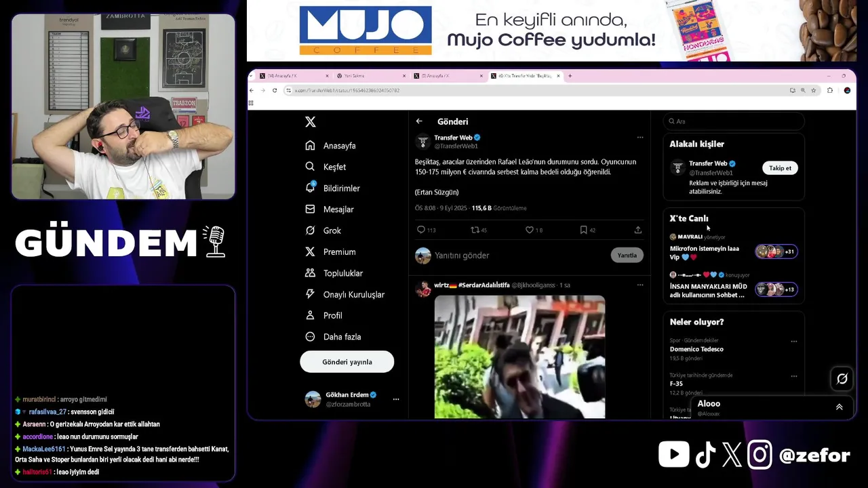Close the Transfer Web browser tab
The width and height of the screenshot is (868, 488).
pyautogui.click(x=558, y=76)
